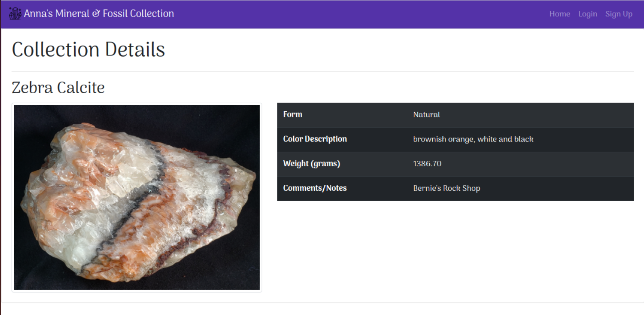Click the Natural form value
The image size is (644, 315).
click(426, 115)
